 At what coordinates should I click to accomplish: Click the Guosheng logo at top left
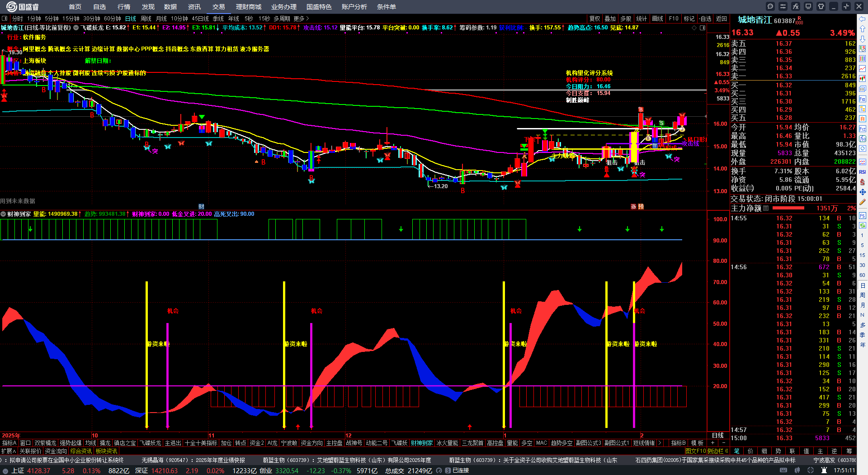pos(23,7)
